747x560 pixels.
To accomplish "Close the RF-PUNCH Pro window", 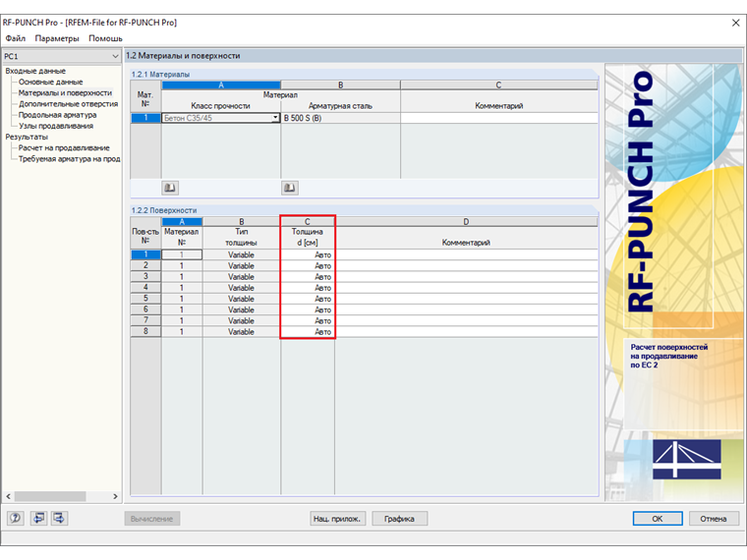I will (735, 23).
